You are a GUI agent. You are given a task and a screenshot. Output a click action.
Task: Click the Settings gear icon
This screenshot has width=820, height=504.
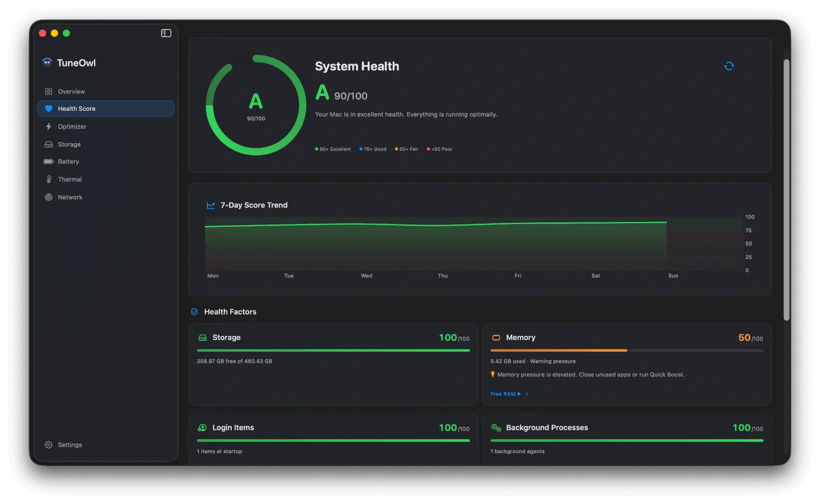click(48, 445)
